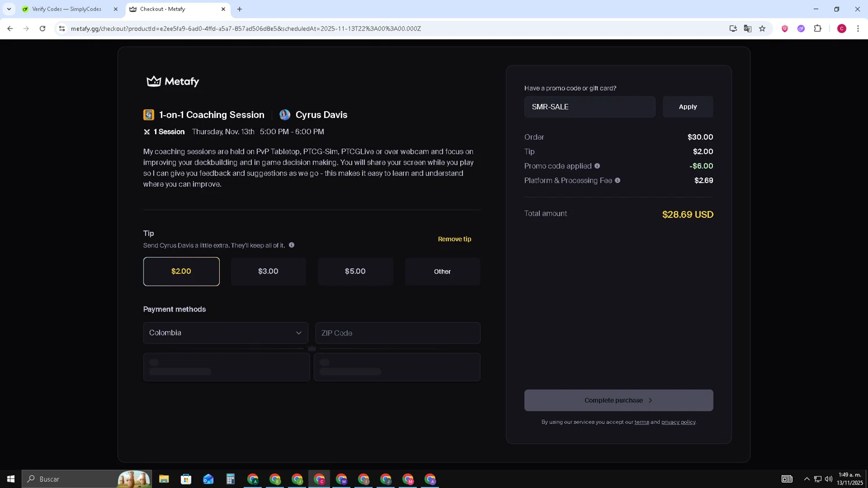Open the Chrome profile C avatar
Viewport: 868px width, 488px height.
842,28
